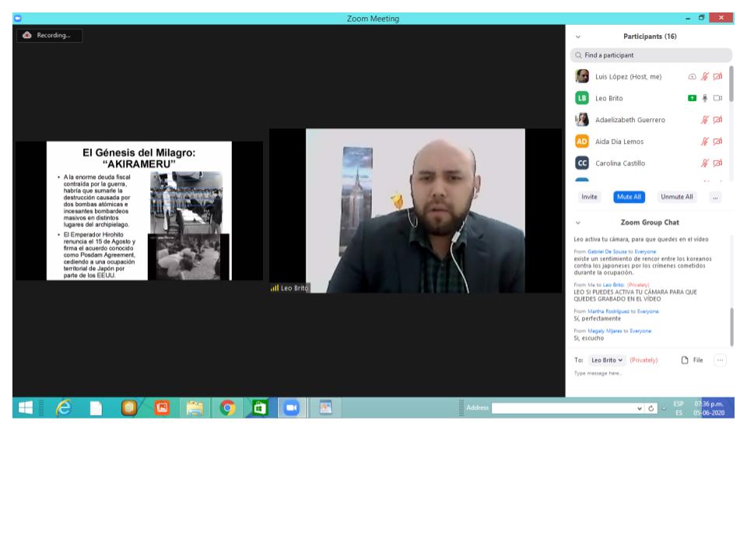
Task: Toggle Luis López's video camera icon
Action: pos(717,76)
